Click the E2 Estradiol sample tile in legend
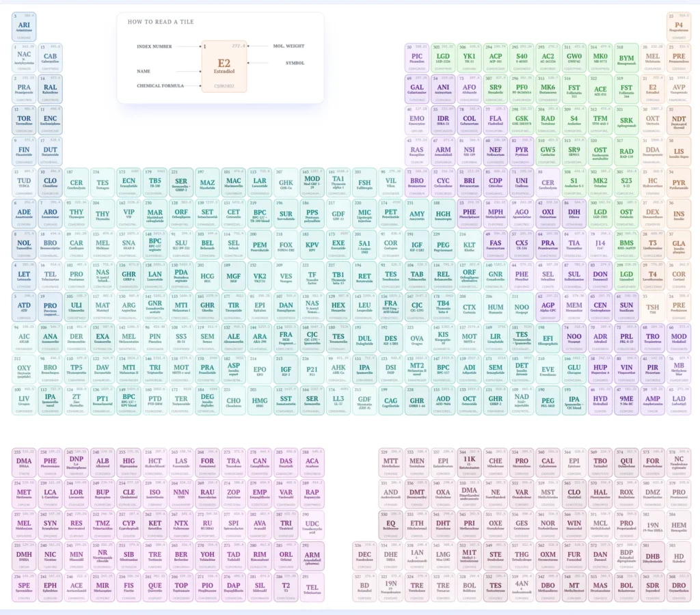 [224, 66]
